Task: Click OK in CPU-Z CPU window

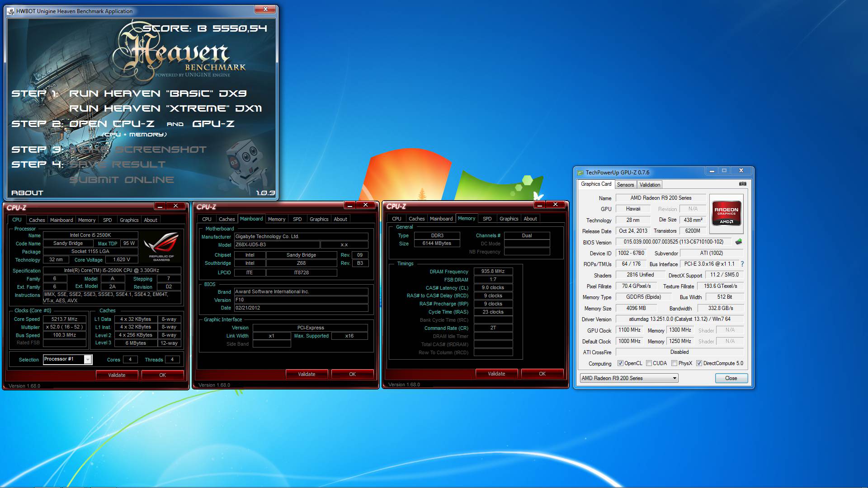Action: click(x=162, y=375)
